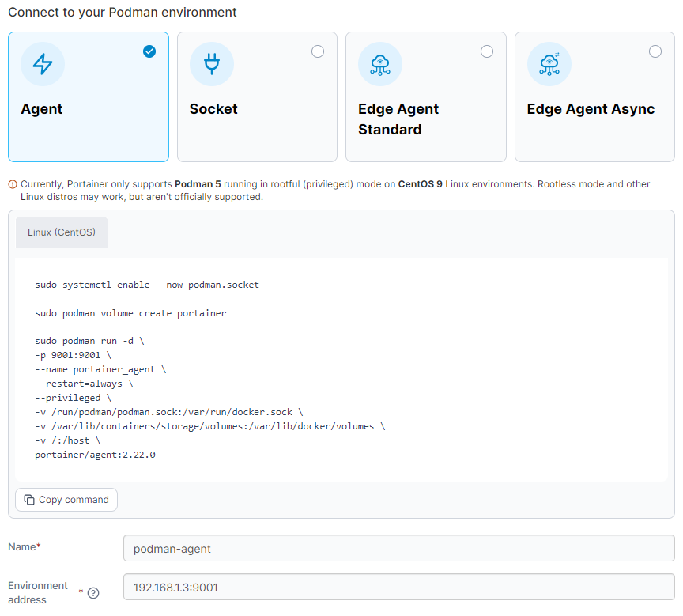Image resolution: width=683 pixels, height=616 pixels.
Task: Switch to the Linux (CentOS) tab
Action: coord(62,232)
